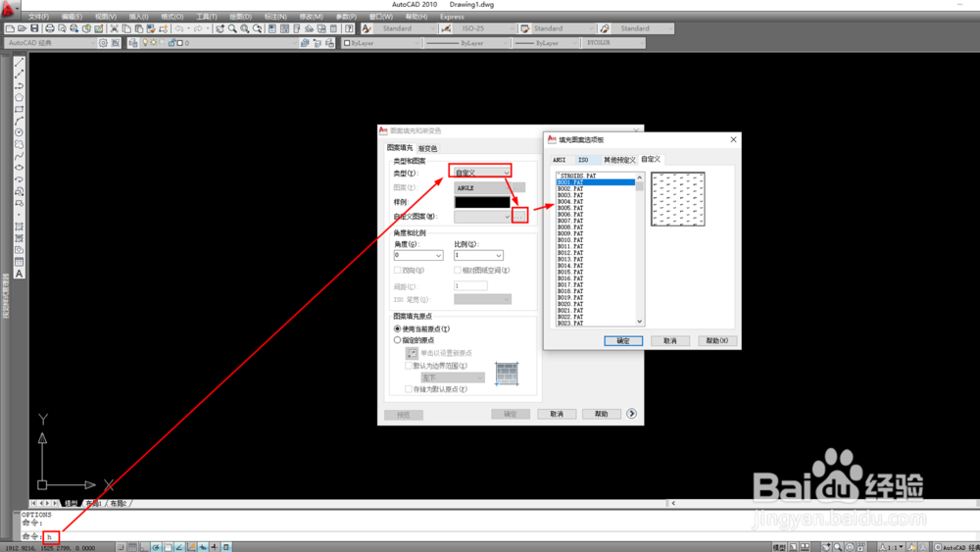Select the Revision Cloud tool
Viewport: 980px width, 552px height.
(x=19, y=144)
